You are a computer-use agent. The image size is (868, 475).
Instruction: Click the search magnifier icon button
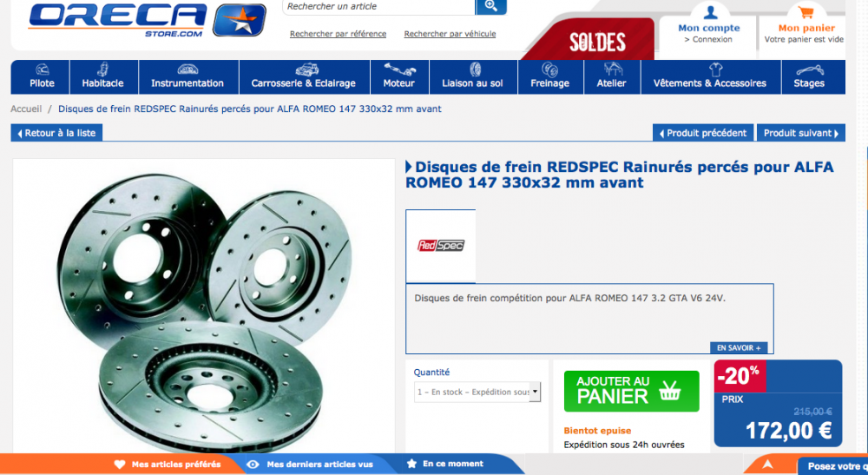tap(490, 7)
